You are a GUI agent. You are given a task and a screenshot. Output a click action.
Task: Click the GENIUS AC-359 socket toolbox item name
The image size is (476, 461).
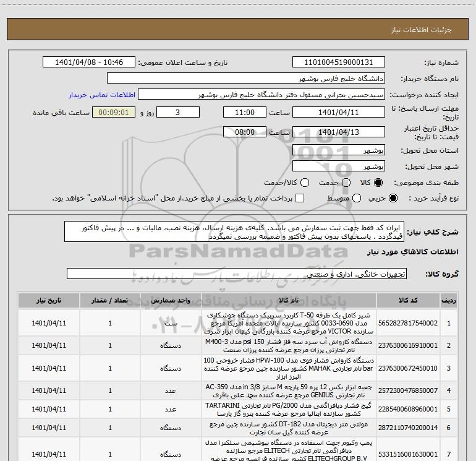tap(289, 391)
